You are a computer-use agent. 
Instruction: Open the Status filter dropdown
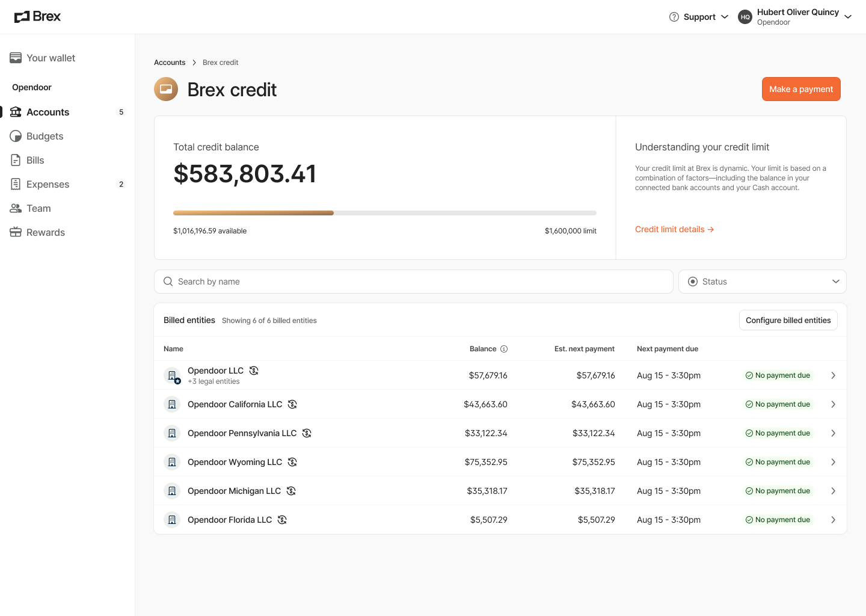pos(763,282)
